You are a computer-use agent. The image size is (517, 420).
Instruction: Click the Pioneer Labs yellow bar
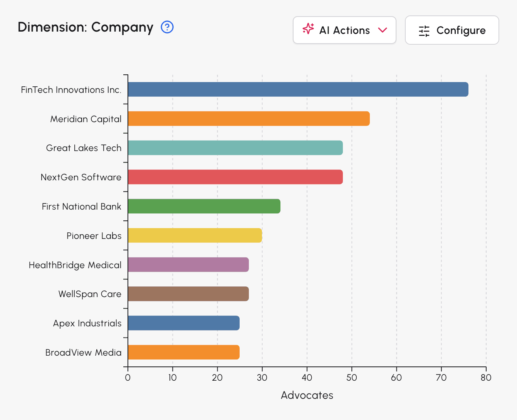coord(195,235)
